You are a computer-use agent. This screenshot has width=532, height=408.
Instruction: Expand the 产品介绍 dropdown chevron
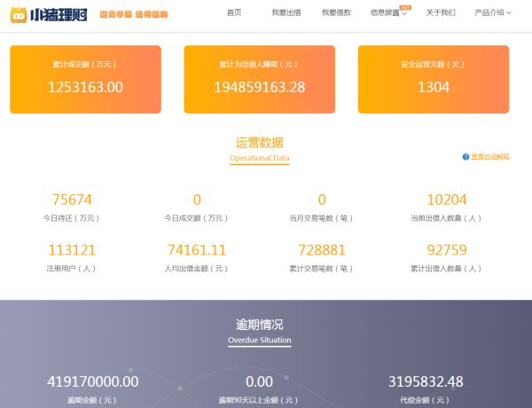pos(508,13)
